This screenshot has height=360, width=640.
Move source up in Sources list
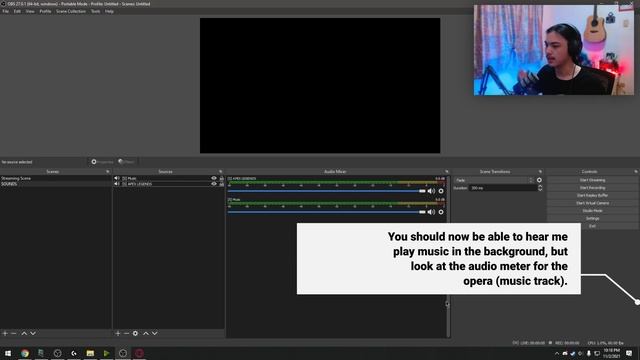146,333
